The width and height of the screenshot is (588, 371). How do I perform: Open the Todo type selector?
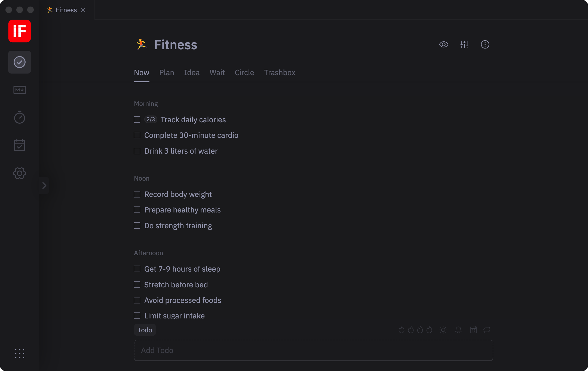pos(145,330)
